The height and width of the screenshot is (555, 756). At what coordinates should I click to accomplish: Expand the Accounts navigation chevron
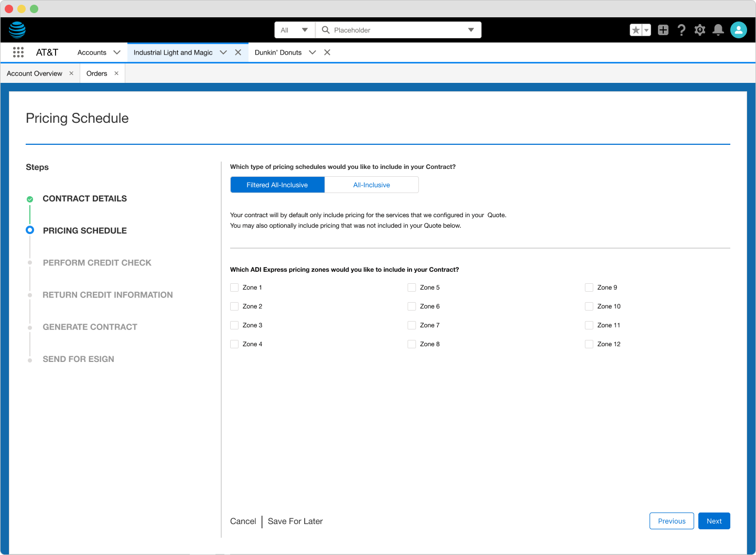click(x=117, y=52)
